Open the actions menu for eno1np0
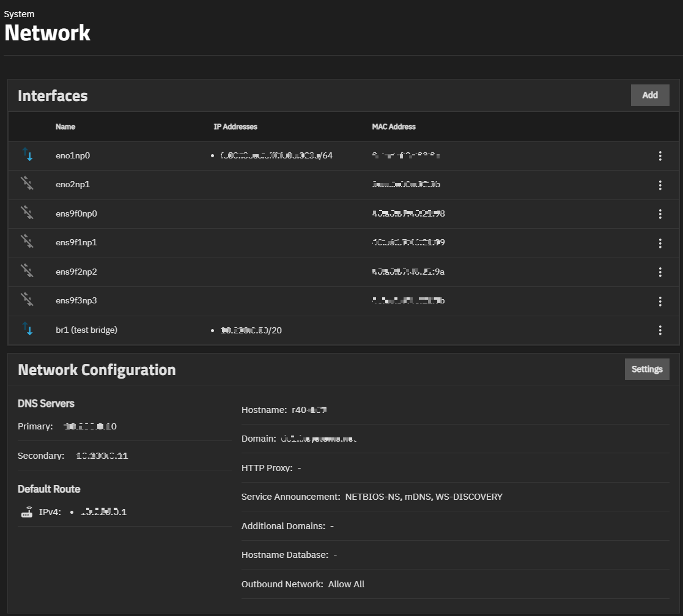Screen dimensions: 683x616 (660, 155)
